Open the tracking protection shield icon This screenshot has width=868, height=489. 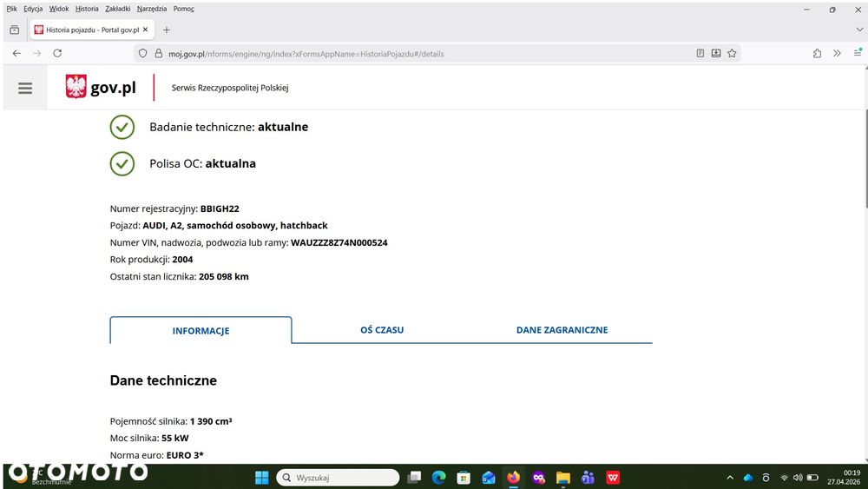(143, 54)
